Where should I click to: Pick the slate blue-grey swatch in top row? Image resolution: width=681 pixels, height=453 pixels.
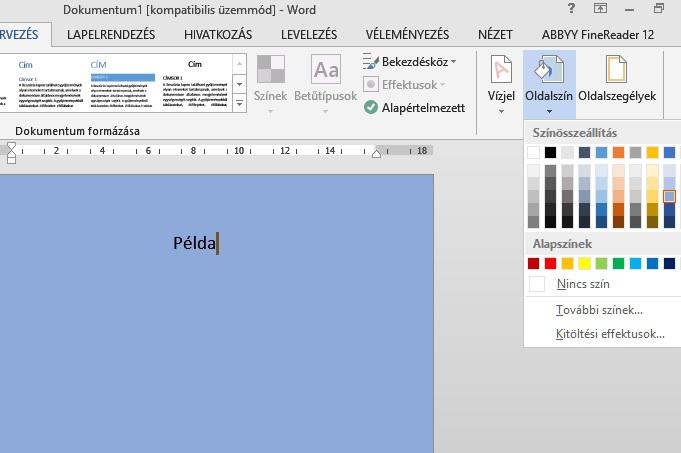[584, 152]
